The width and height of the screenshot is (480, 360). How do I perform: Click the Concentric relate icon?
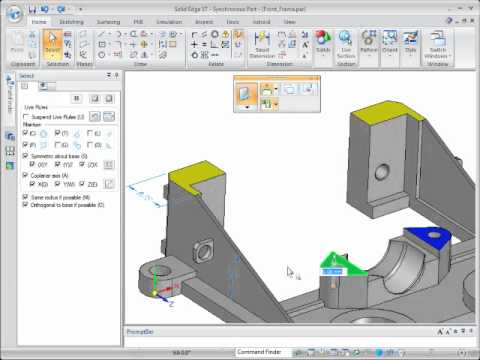215,34
